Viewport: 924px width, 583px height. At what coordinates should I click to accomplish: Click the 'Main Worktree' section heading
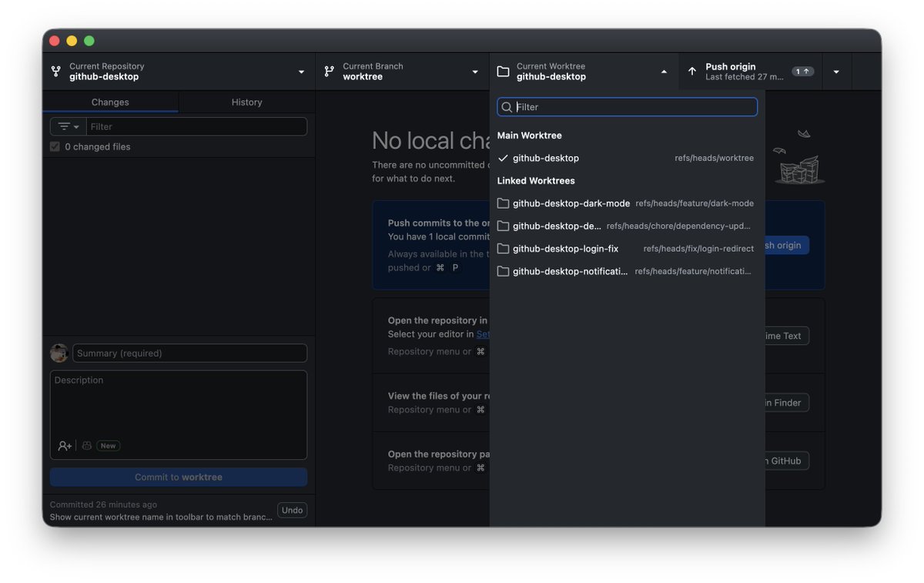coord(529,136)
